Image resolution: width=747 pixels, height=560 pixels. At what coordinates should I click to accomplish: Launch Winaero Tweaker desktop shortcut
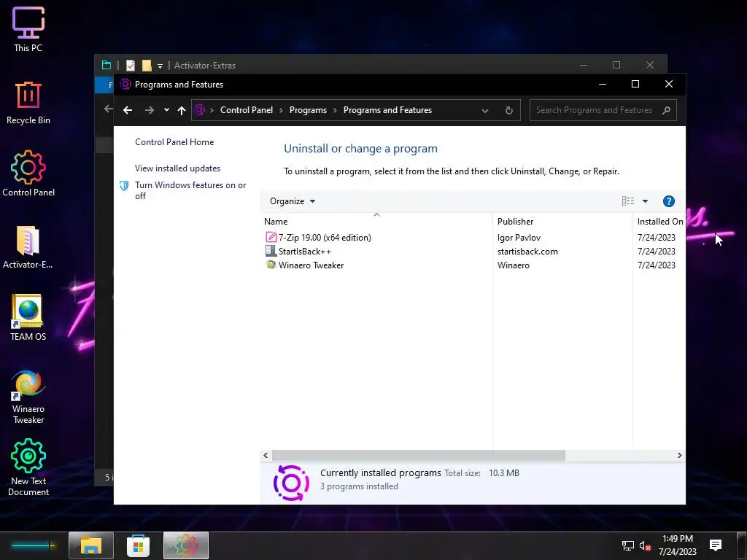(x=28, y=396)
